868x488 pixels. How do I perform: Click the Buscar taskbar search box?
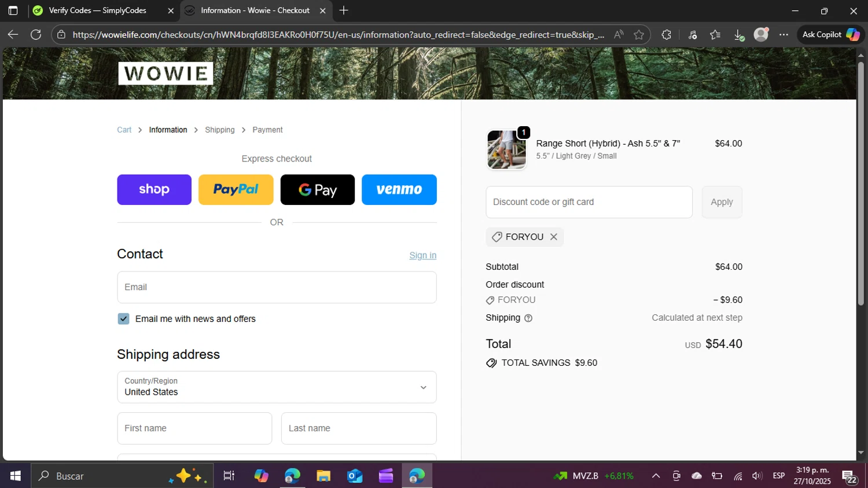(122, 476)
